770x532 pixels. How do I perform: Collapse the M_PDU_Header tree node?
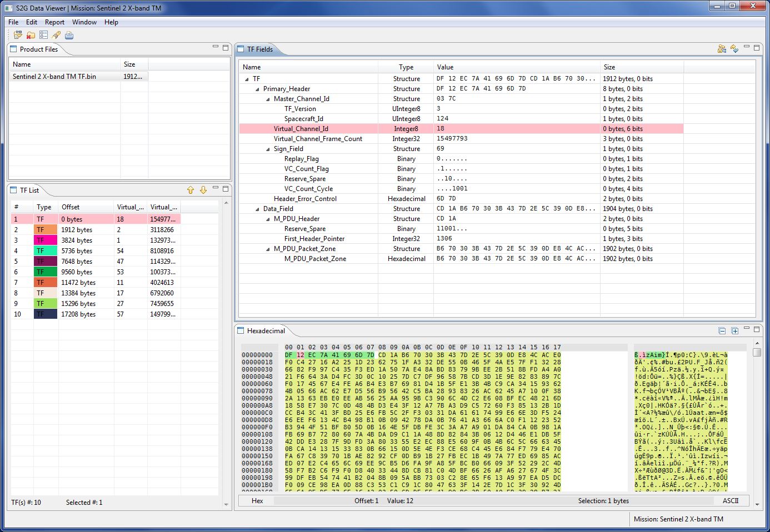click(268, 219)
